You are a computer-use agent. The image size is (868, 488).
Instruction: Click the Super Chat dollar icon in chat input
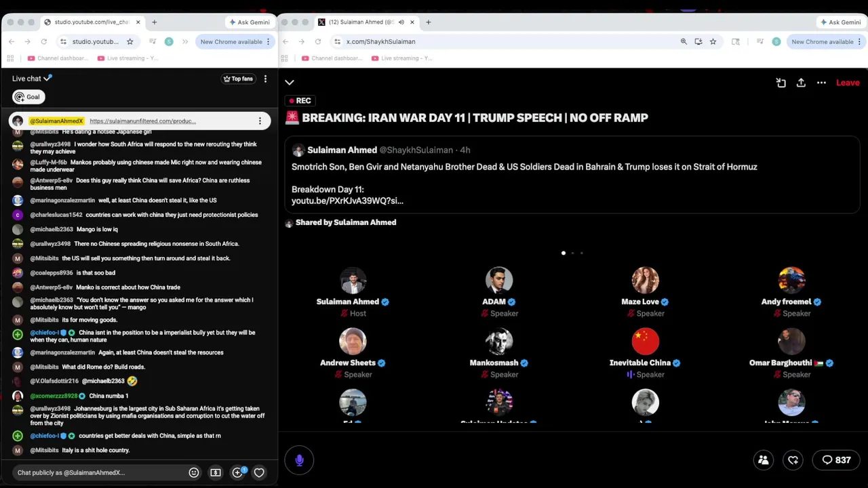[216, 472]
